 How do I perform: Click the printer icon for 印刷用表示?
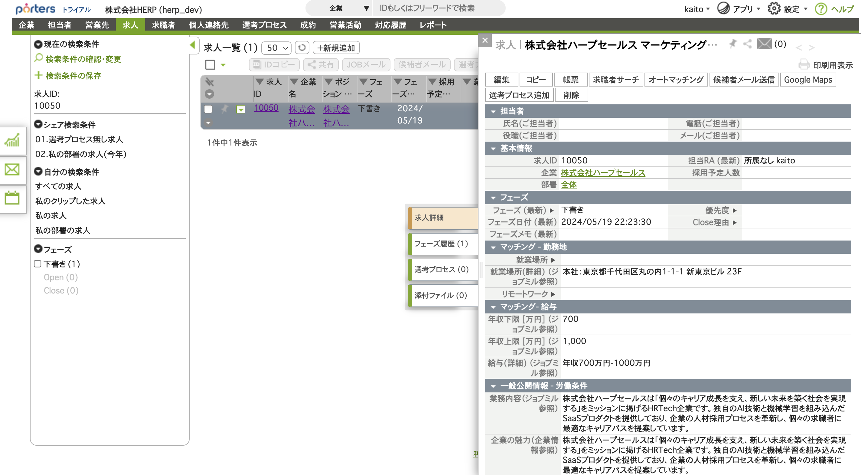coord(804,64)
